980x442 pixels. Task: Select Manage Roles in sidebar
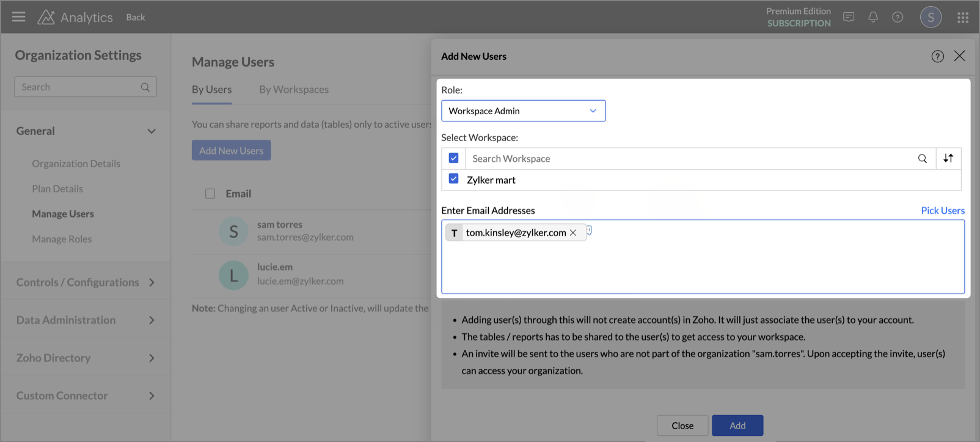coord(62,239)
